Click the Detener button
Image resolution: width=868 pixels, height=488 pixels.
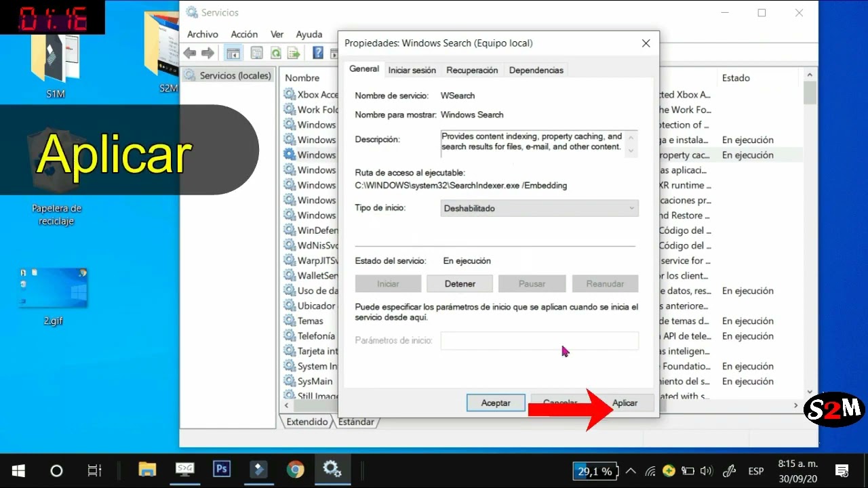tap(460, 283)
